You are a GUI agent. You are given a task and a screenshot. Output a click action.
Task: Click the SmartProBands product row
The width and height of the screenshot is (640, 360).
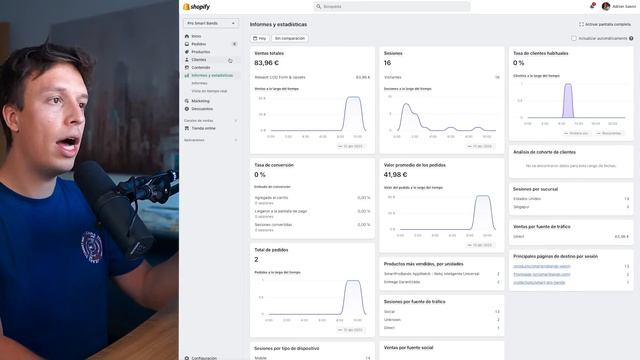pyautogui.click(x=442, y=274)
